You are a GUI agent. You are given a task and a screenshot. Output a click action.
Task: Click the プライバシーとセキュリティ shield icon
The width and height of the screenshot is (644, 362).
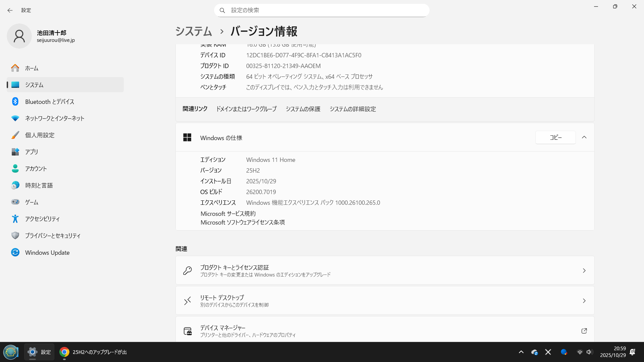pyautogui.click(x=15, y=236)
